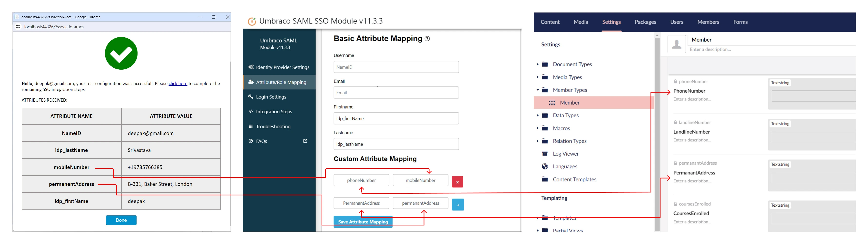868x244 pixels.
Task: Click the Content Templates folder icon
Action: 544,179
